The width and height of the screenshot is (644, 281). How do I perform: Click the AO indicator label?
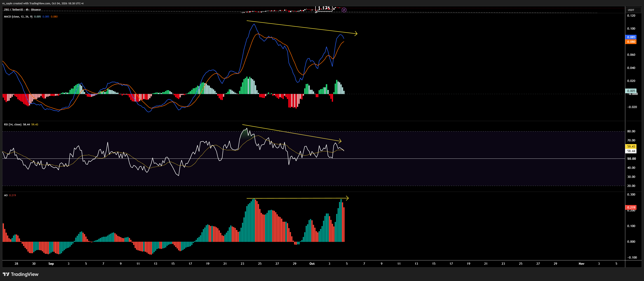[x=6, y=195]
